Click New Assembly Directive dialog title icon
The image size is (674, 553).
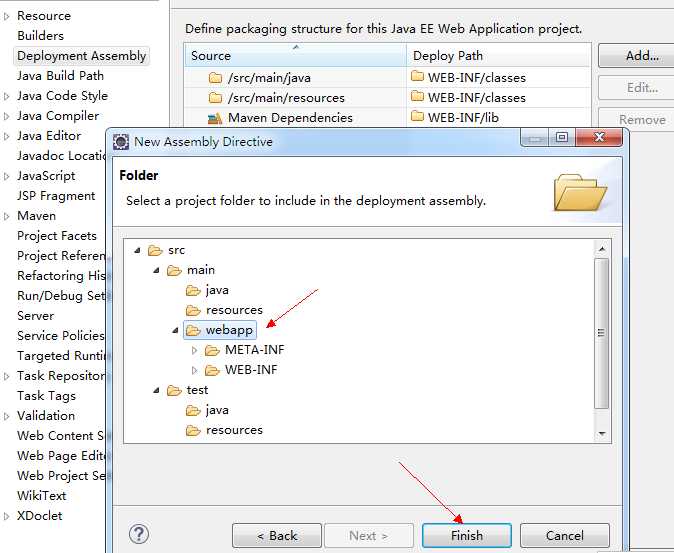121,142
